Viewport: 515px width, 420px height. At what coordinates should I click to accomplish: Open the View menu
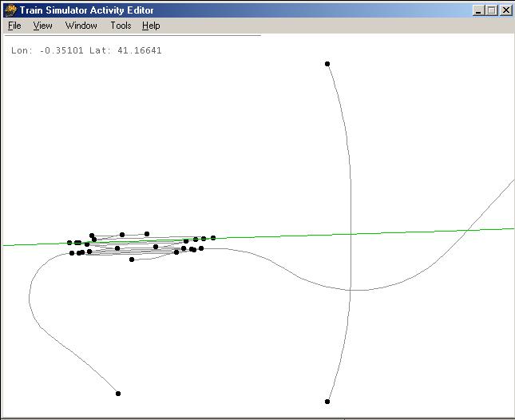(42, 26)
